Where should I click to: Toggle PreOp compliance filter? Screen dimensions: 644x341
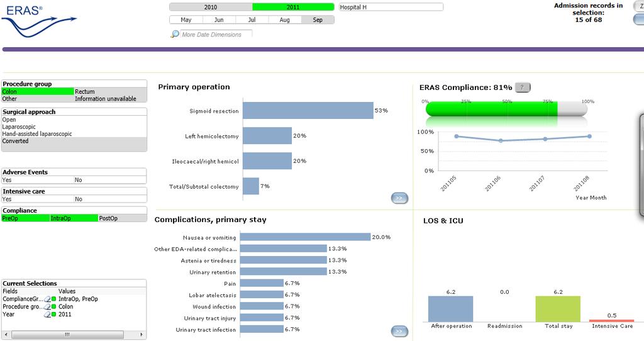pyautogui.click(x=25, y=218)
